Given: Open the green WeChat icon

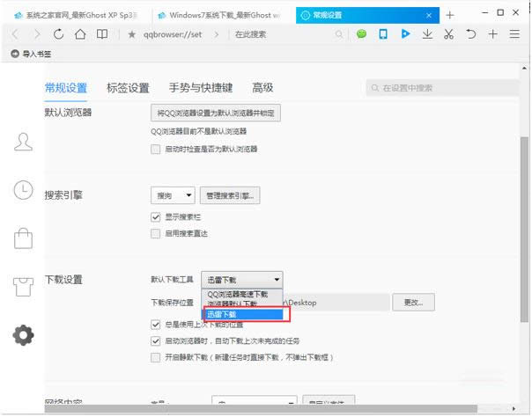Looking at the screenshot, I should [362, 34].
